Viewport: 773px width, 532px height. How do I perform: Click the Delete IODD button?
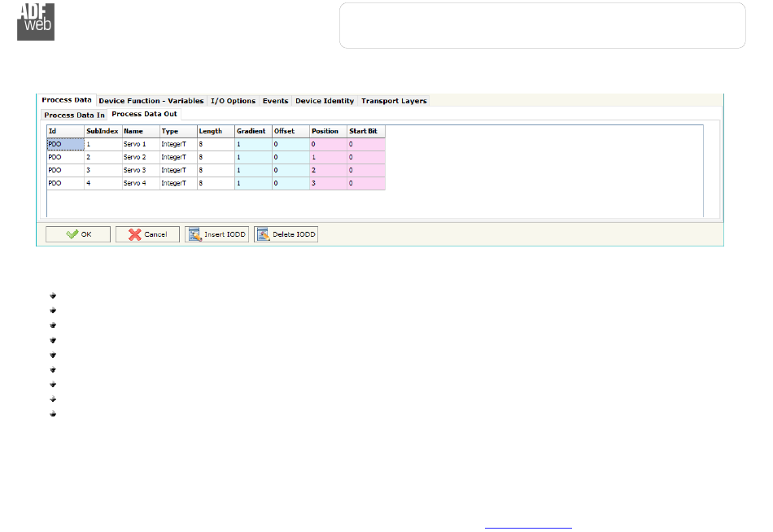[286, 234]
